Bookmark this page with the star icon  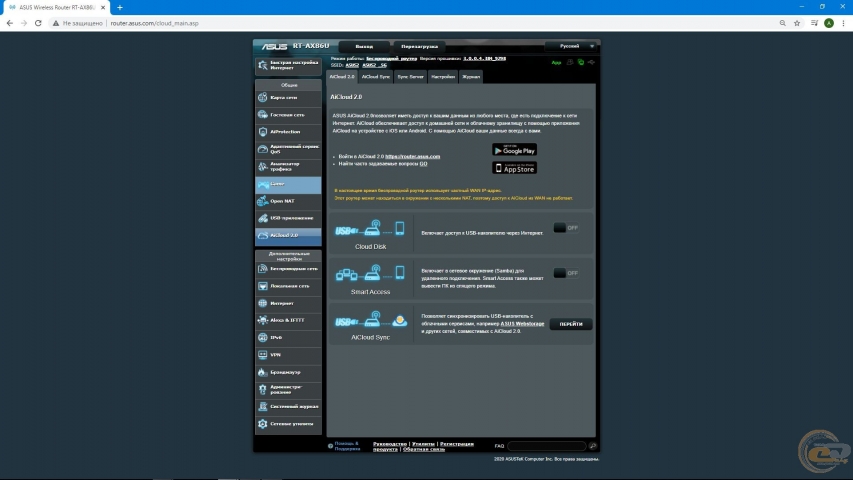797,23
